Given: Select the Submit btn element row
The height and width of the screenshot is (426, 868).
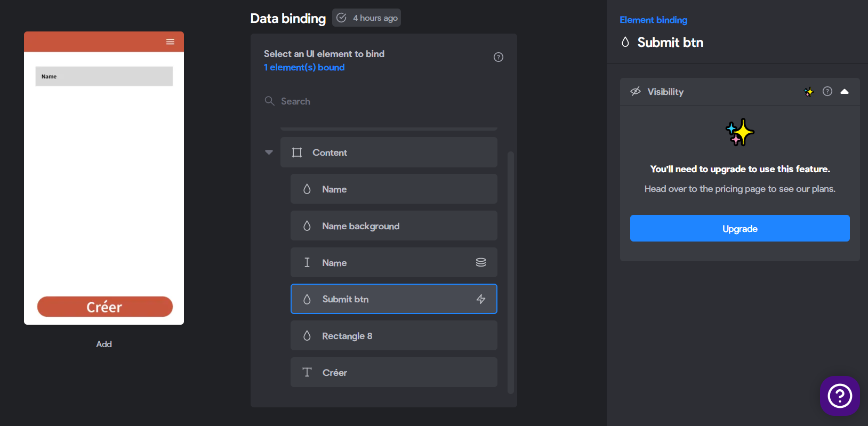Looking at the screenshot, I should (x=394, y=299).
